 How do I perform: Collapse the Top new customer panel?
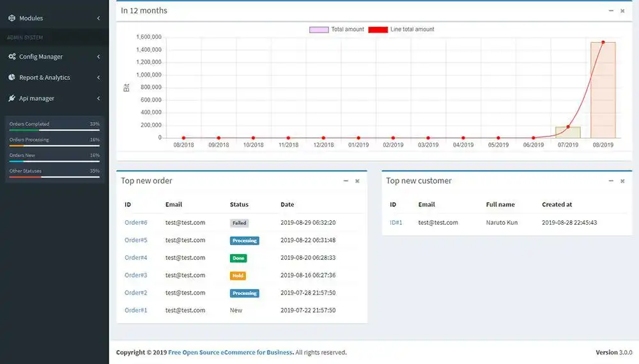click(x=611, y=181)
